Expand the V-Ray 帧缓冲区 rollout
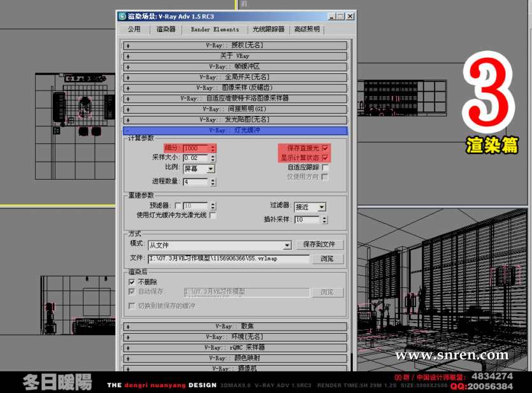Viewport: 532px width, 393px height. 235,67
